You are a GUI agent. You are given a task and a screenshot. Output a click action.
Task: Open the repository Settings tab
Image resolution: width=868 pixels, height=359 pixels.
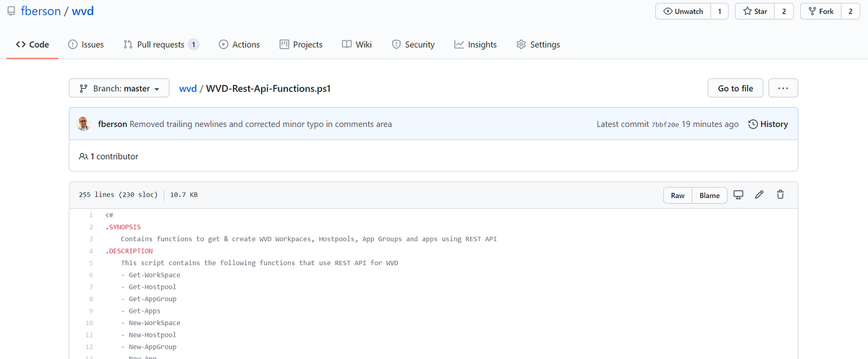pyautogui.click(x=538, y=44)
